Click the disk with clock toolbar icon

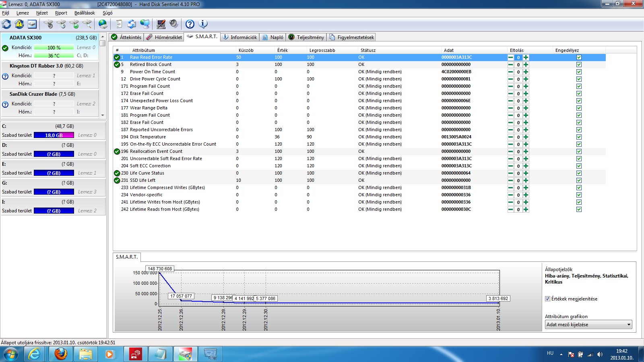pos(61,24)
